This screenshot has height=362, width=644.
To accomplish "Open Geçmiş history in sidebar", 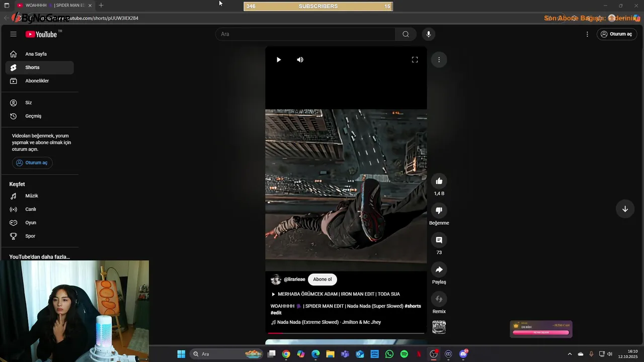I will click(x=40, y=116).
